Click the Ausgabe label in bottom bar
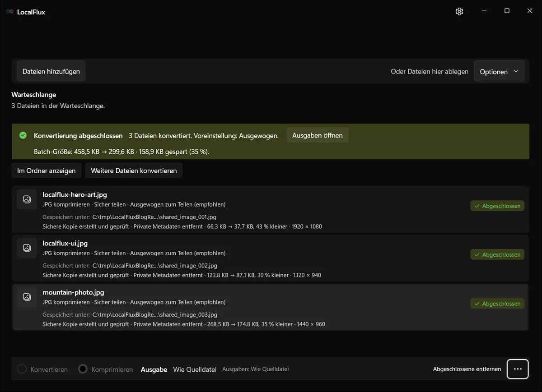The width and height of the screenshot is (542, 392). tap(154, 369)
